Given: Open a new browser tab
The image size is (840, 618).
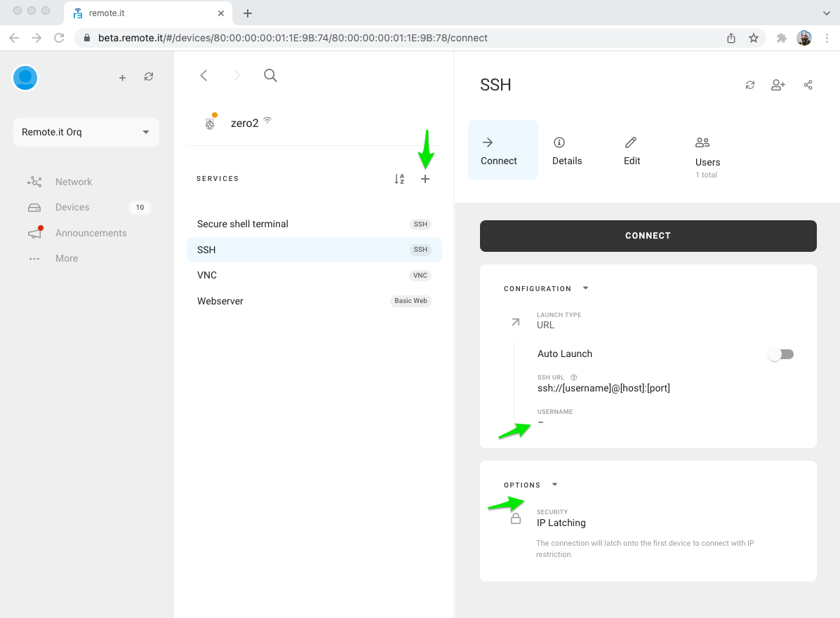Looking at the screenshot, I should pos(248,13).
